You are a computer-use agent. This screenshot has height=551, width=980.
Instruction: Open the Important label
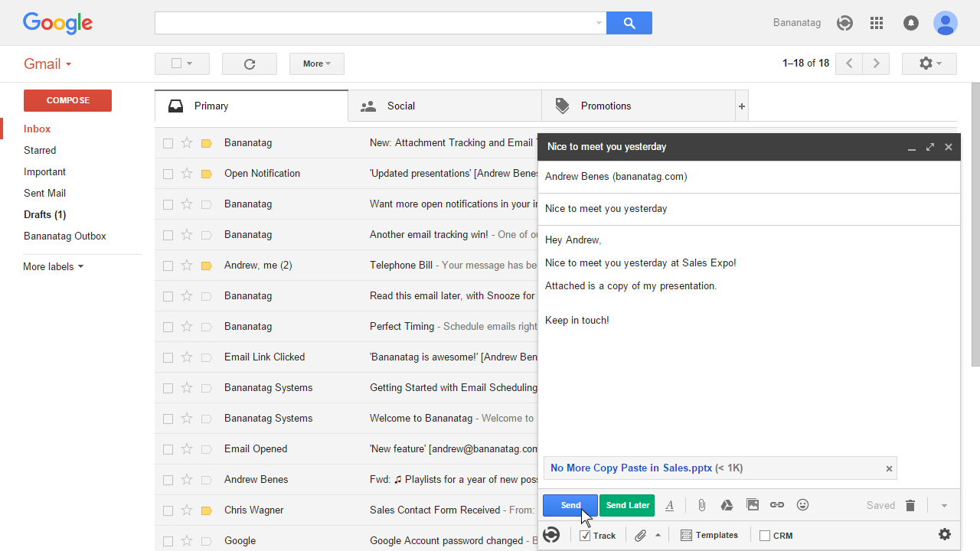44,172
